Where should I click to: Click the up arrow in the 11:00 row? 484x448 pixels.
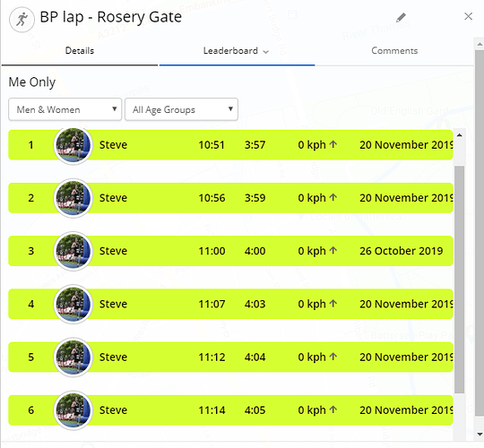(x=333, y=250)
